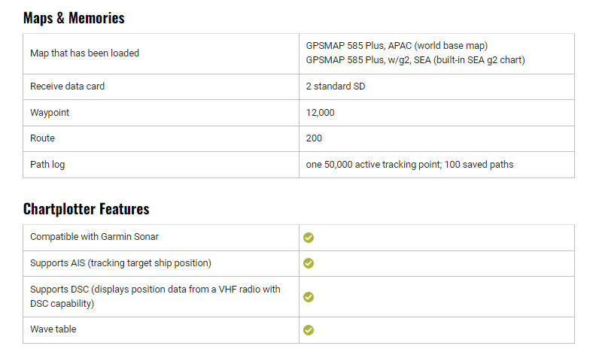Select the Chartplotter Features heading
The width and height of the screenshot is (590, 364).
[86, 209]
